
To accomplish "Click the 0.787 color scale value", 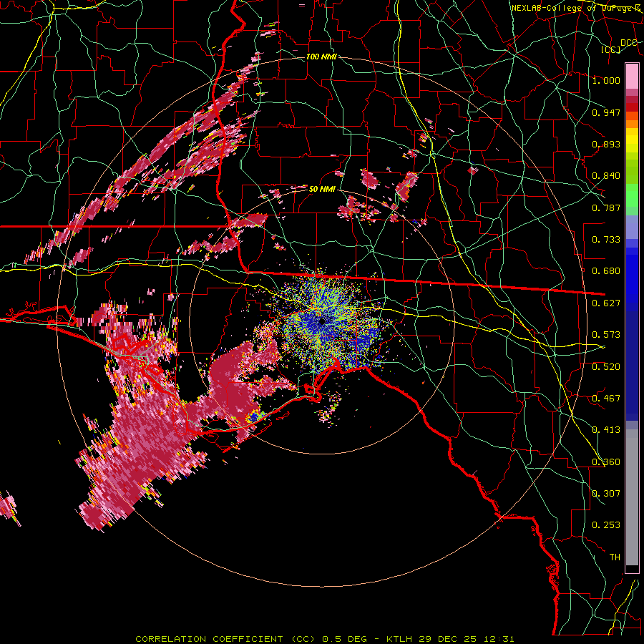I will 606,208.
